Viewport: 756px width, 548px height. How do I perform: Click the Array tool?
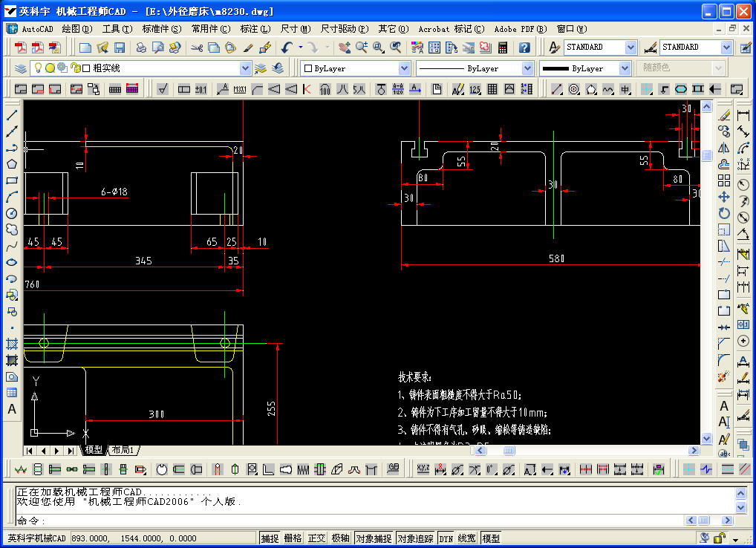[x=724, y=180]
